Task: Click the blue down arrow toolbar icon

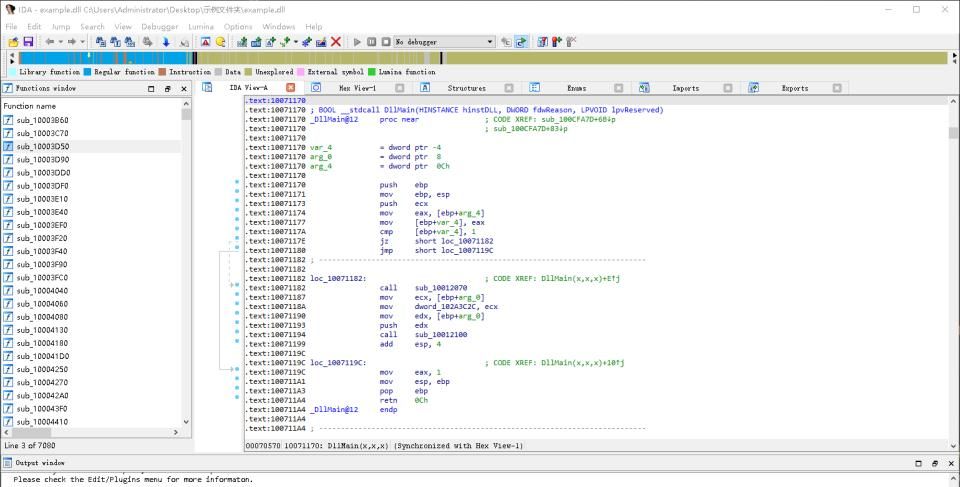Action: [x=166, y=42]
